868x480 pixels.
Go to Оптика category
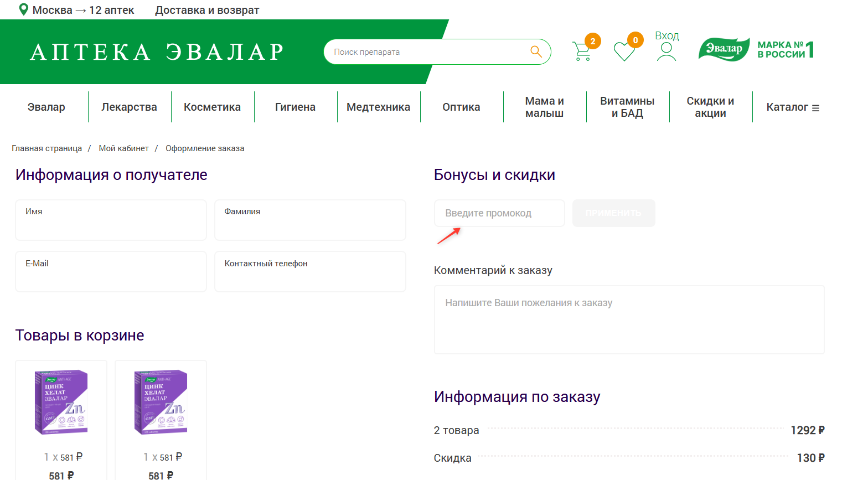461,107
